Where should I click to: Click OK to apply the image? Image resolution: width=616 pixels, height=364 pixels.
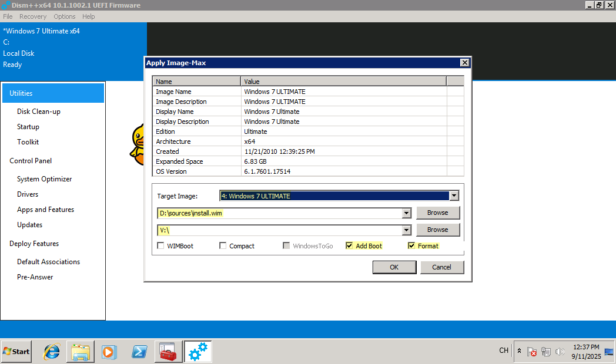pos(394,267)
